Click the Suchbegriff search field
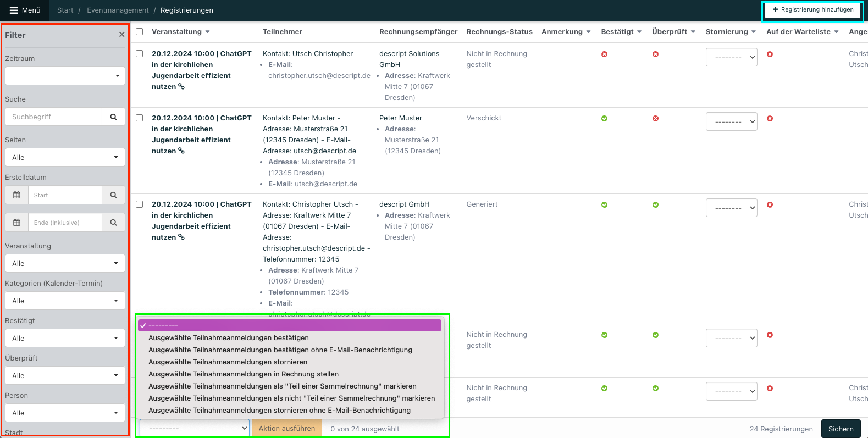The width and height of the screenshot is (868, 438). [54, 117]
